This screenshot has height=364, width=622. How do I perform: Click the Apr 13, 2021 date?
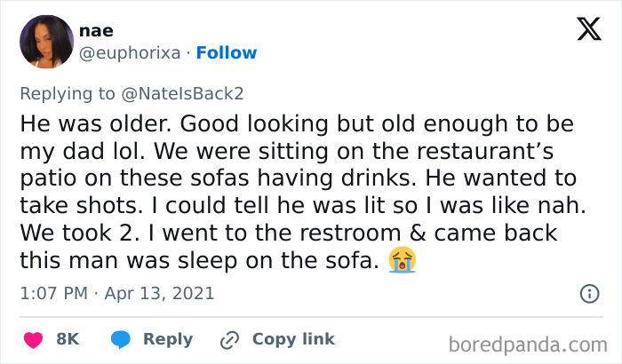[x=160, y=293]
